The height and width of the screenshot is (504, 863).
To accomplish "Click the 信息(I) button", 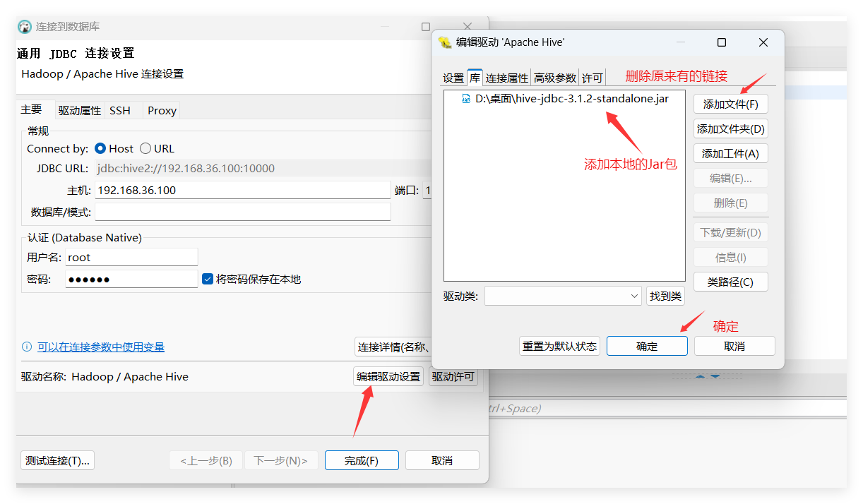I will click(731, 257).
